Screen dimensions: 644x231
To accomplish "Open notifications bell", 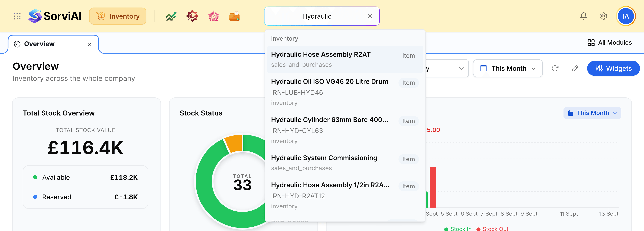I will pos(583,16).
